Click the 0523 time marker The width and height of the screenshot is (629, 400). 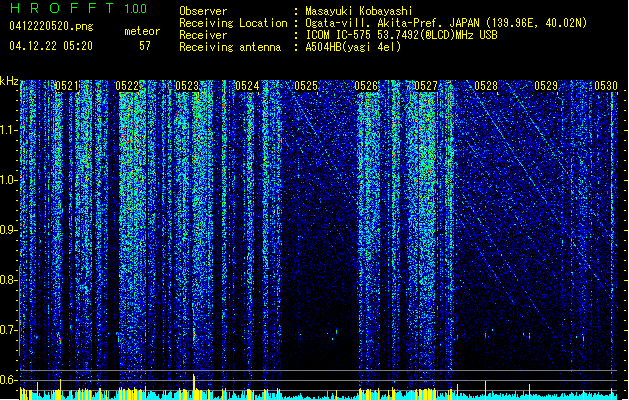pos(187,86)
